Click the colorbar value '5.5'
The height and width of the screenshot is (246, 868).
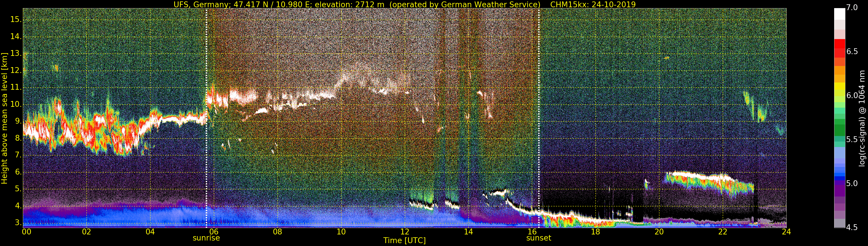852,139
